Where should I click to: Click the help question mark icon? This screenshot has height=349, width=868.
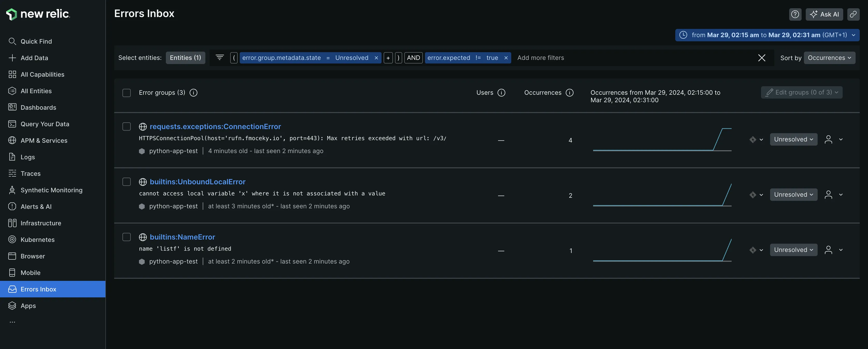[795, 14]
